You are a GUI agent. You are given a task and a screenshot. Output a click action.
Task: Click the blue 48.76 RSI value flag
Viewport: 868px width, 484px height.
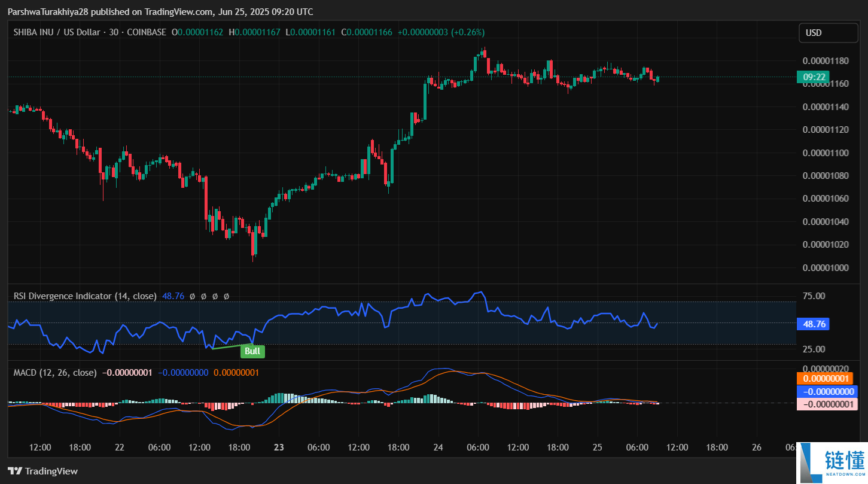tap(813, 324)
